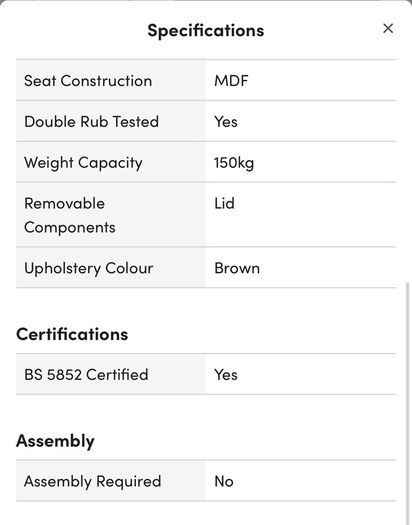Click the Certifications section heading

pyautogui.click(x=72, y=334)
